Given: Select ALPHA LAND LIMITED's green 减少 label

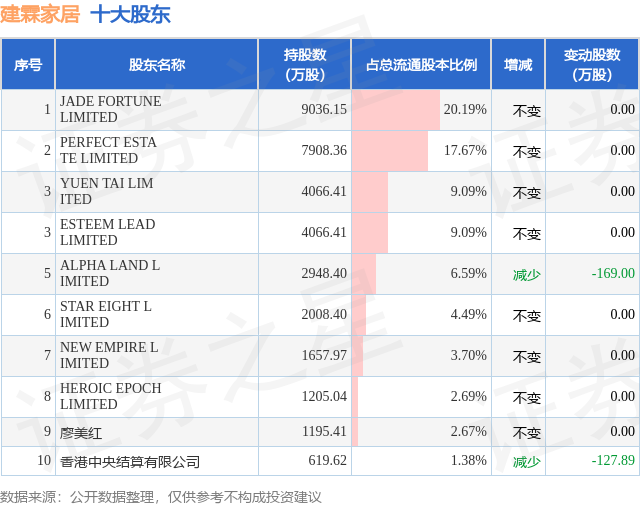Looking at the screenshot, I should [x=527, y=275].
